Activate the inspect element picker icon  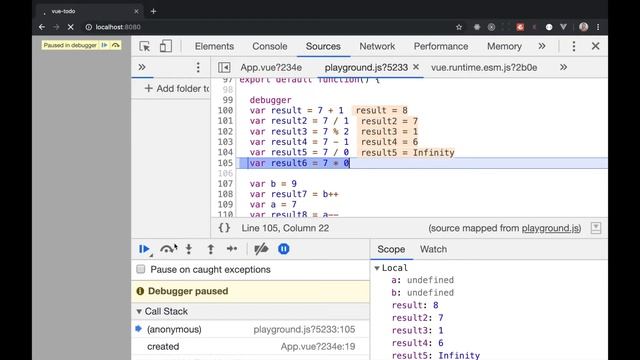tap(144, 46)
